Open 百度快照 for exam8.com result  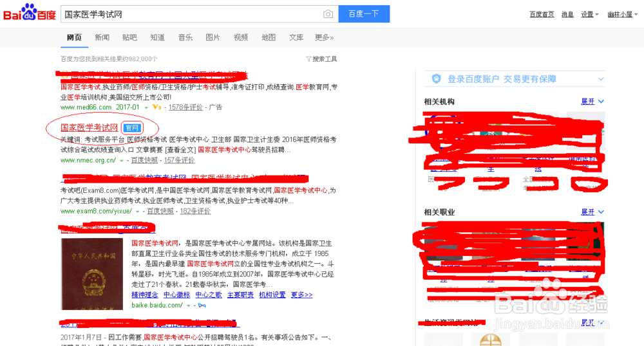tap(160, 211)
